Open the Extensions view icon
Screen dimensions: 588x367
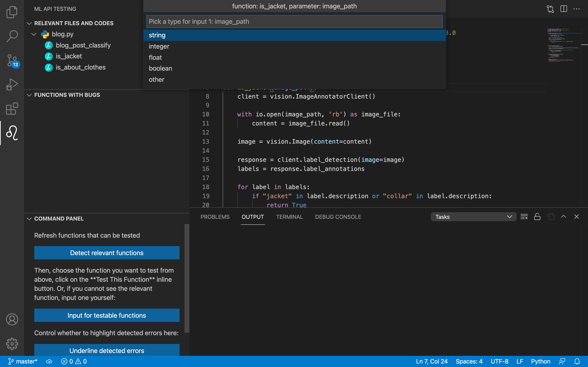point(12,109)
